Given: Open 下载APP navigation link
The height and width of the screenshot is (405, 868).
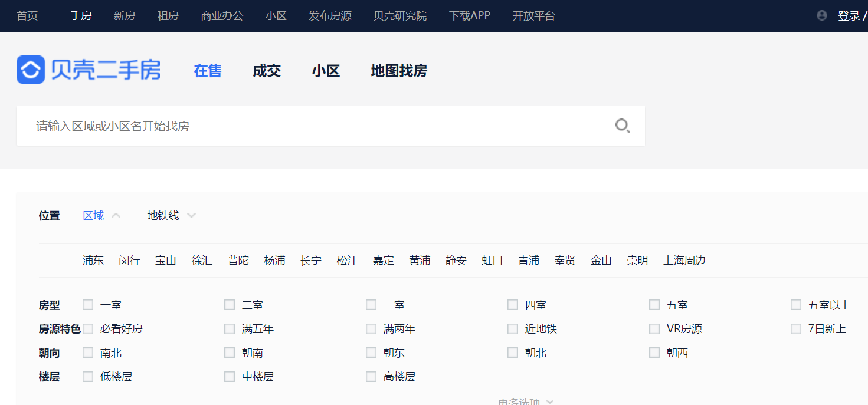Looking at the screenshot, I should [x=470, y=16].
